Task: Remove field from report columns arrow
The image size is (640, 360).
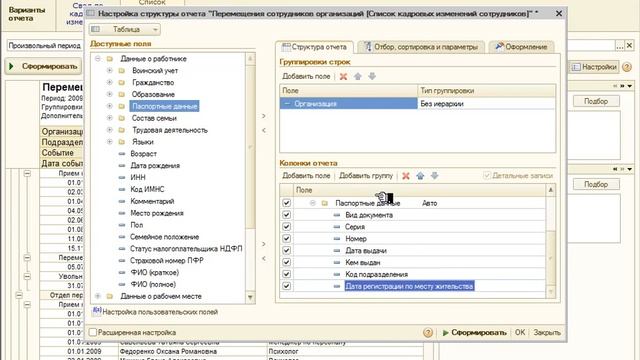Action: tap(264, 258)
